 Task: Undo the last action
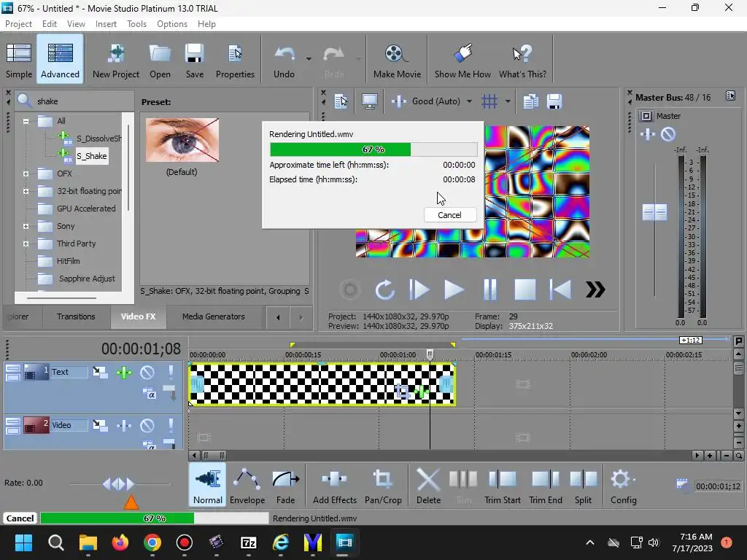coord(285,60)
